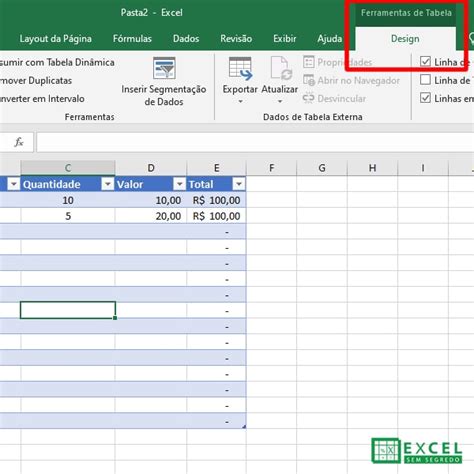Click the Total cell beside Valor 20,00
This screenshot has height=474, width=474.
coord(217,216)
